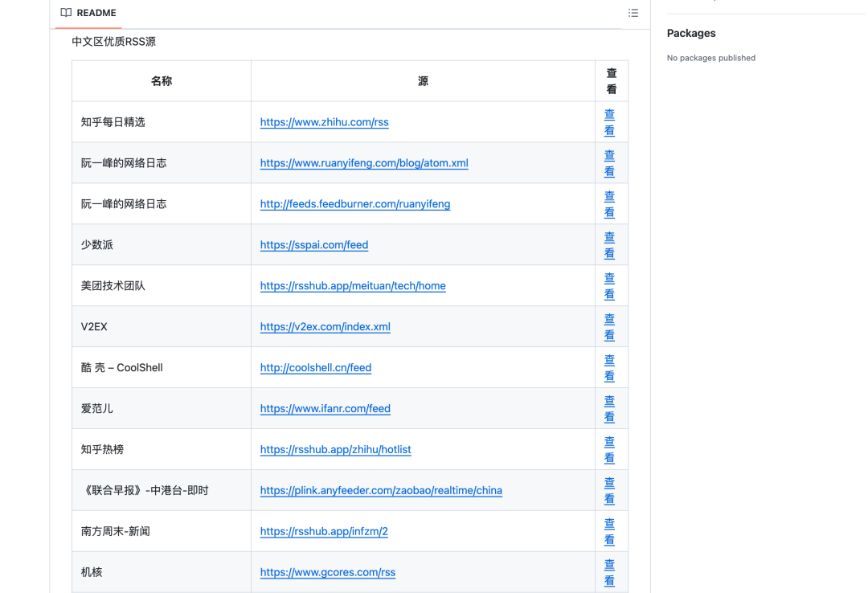The width and height of the screenshot is (868, 593).
Task: Select the 爱范儿 name cell
Action: (162, 409)
